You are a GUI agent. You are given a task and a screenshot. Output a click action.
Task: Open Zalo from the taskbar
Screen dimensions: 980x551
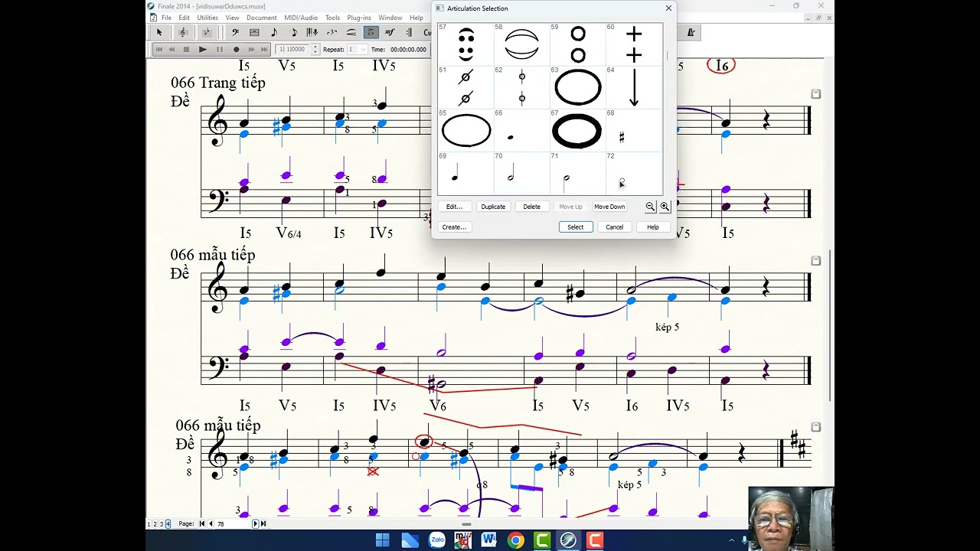(x=437, y=540)
